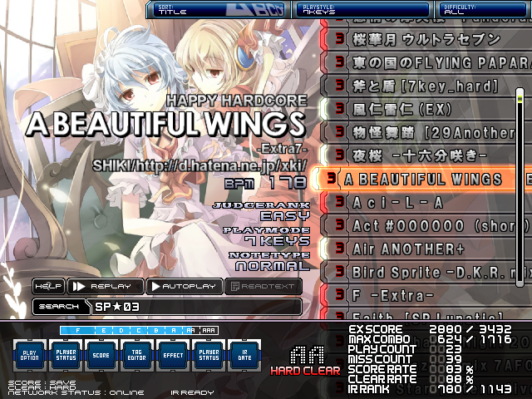Click the SHIKI artist URL text
The image size is (532, 399).
tap(200, 165)
